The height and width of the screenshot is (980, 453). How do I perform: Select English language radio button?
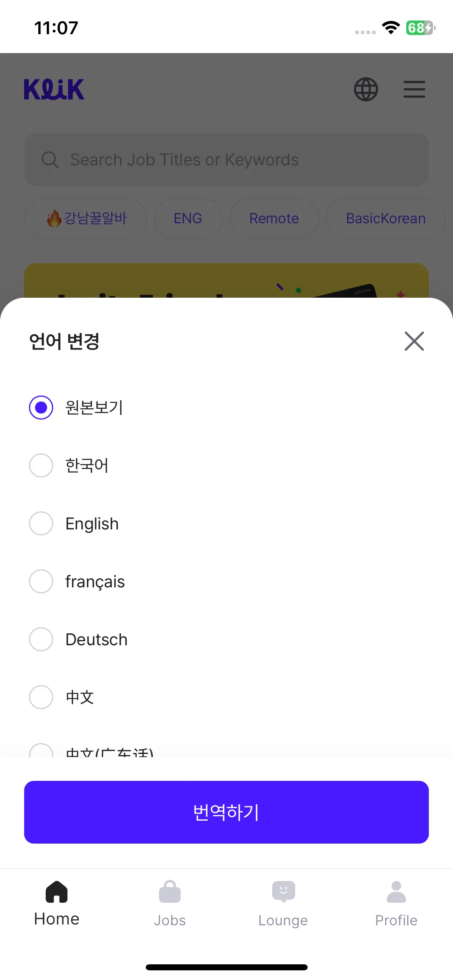[x=41, y=523]
